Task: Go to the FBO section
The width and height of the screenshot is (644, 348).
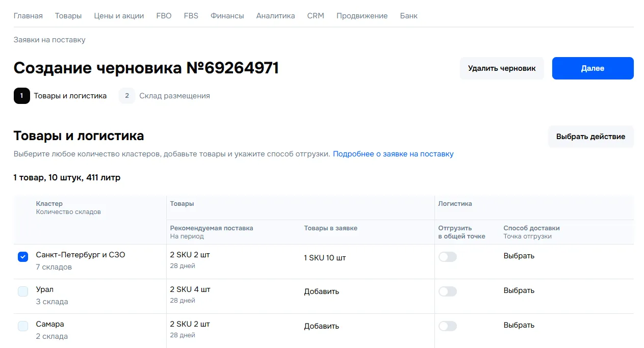Action: tap(164, 16)
